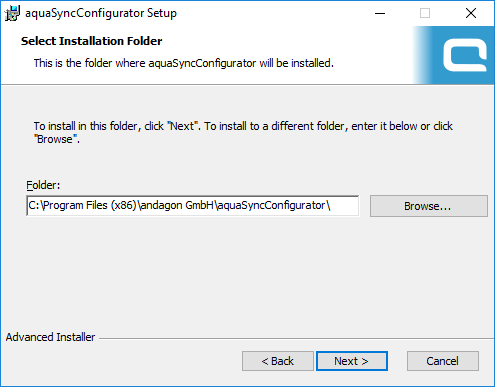Click the aqua logo in the header banner
This screenshot has height=387, width=495.
pos(465,55)
